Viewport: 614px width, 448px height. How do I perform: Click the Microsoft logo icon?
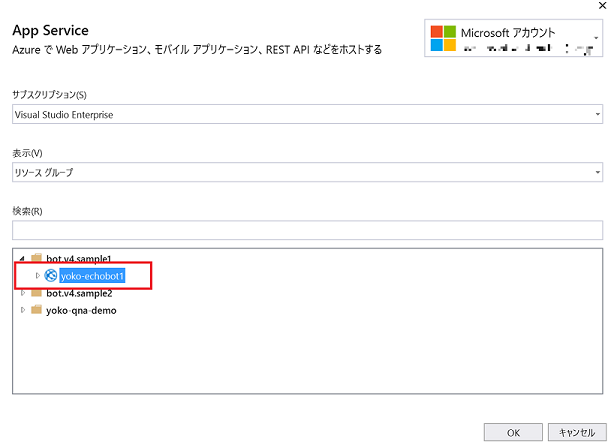(443, 38)
